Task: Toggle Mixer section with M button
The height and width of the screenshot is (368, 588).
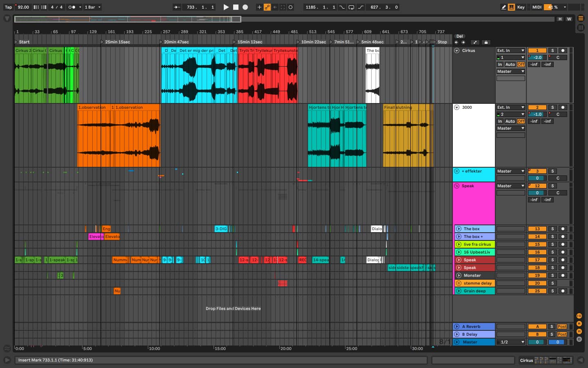Action: point(579,332)
